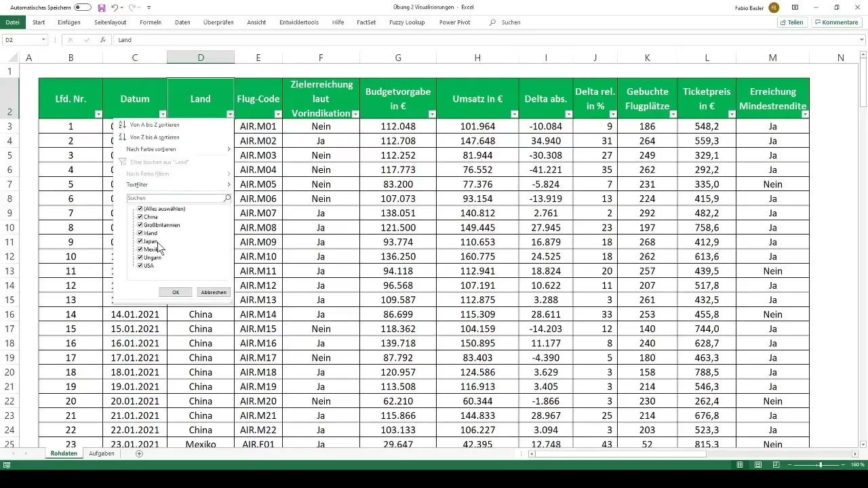Image resolution: width=868 pixels, height=488 pixels.
Task: Open the Datei ribbon tab
Action: 12,22
